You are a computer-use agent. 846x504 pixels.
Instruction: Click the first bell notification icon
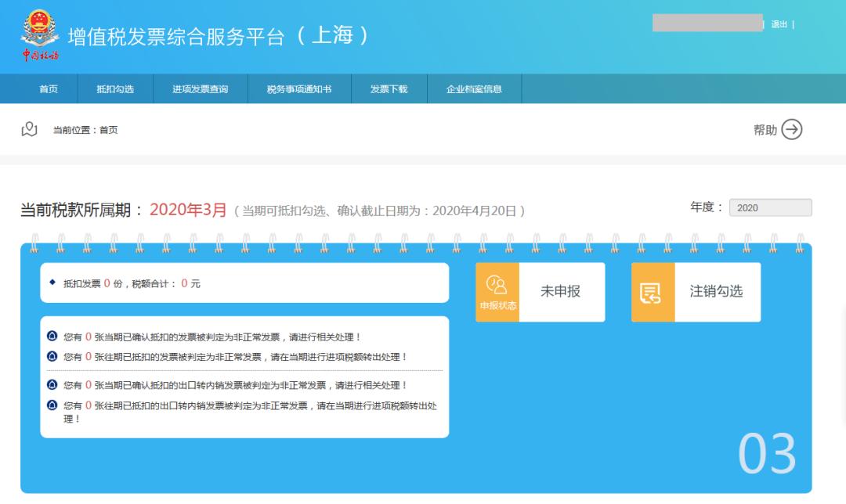52,336
